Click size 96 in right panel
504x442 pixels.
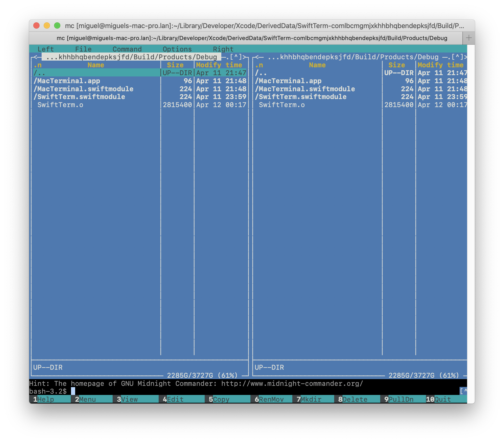click(409, 81)
